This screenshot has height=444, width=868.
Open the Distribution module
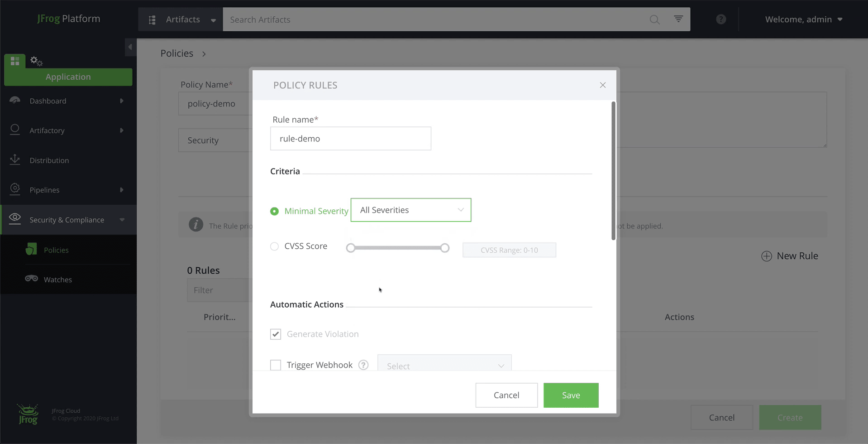pos(49,160)
